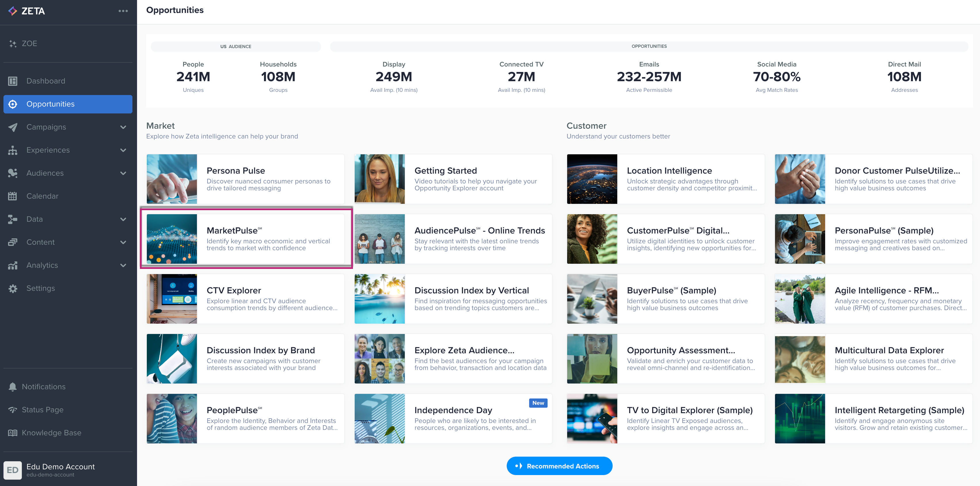The width and height of the screenshot is (980, 486).
Task: Expand the Campaigns submenu chevron
Action: pos(123,127)
